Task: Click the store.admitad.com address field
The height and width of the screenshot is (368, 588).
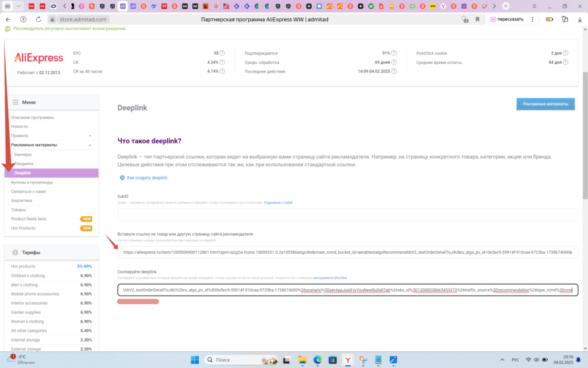Action: pos(83,19)
